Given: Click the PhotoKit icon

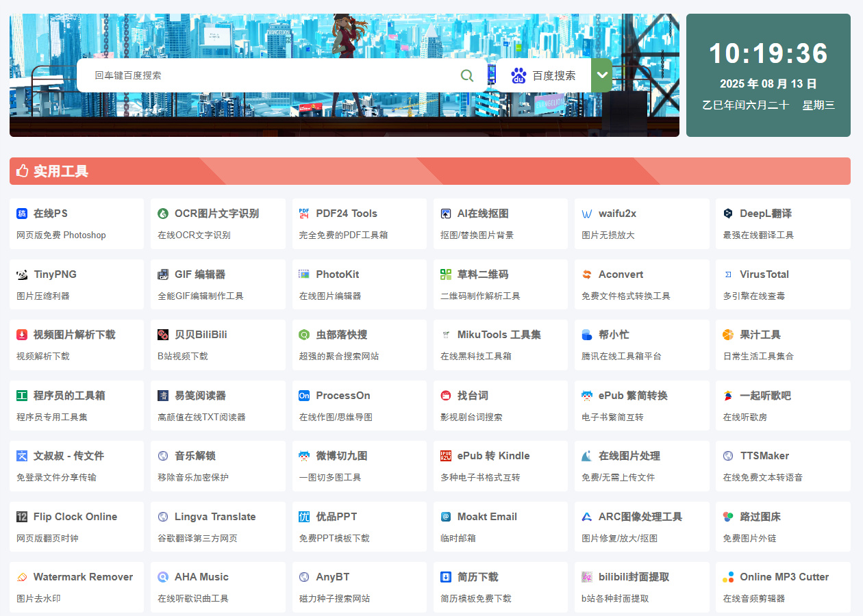Looking at the screenshot, I should [x=304, y=274].
